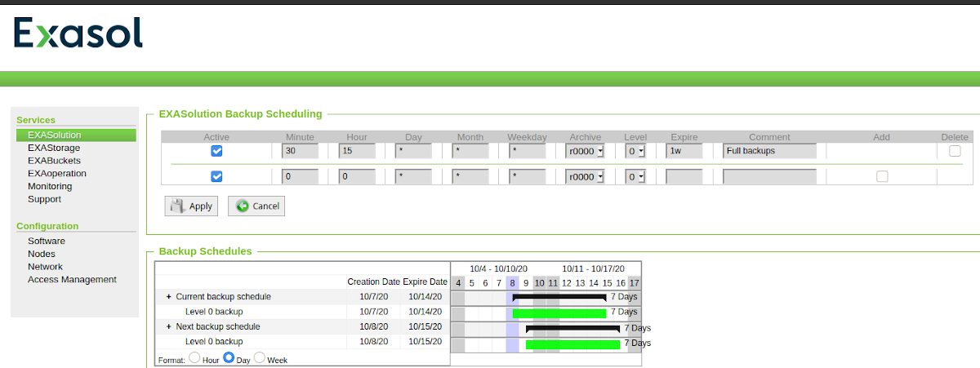Click Weekday field in Full backups row
This screenshot has width=980, height=368.
527,151
